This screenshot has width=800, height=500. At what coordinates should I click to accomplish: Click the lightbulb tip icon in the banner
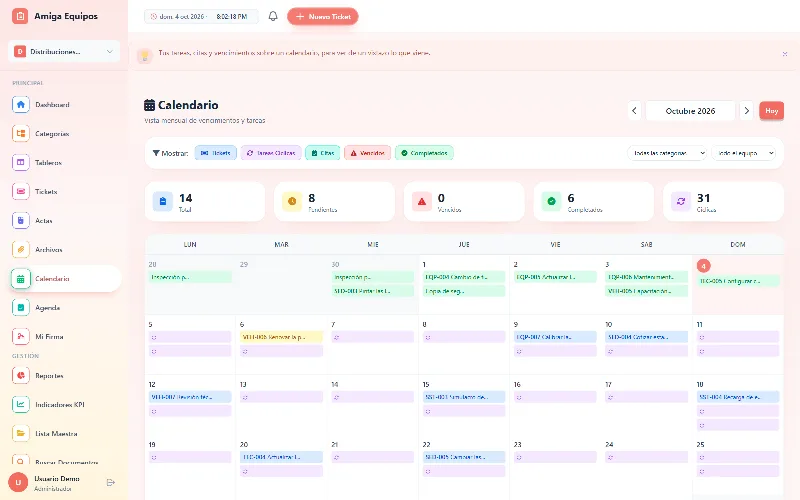[145, 56]
